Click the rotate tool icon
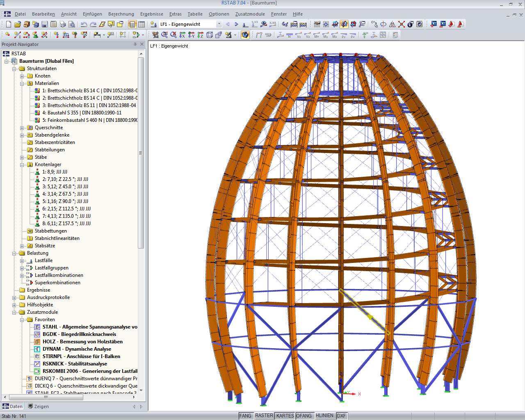The width and height of the screenshot is (525, 420). pyautogui.click(x=383, y=24)
